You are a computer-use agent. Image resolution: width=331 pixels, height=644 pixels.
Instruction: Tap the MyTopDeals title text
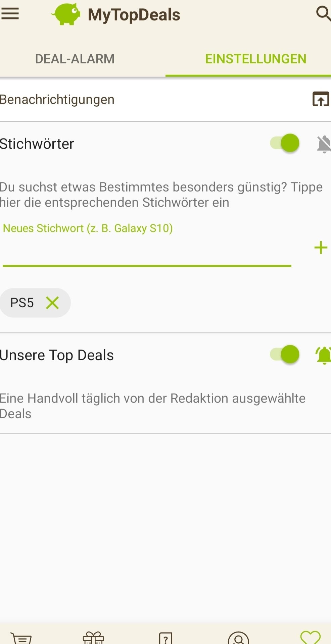[x=134, y=15]
